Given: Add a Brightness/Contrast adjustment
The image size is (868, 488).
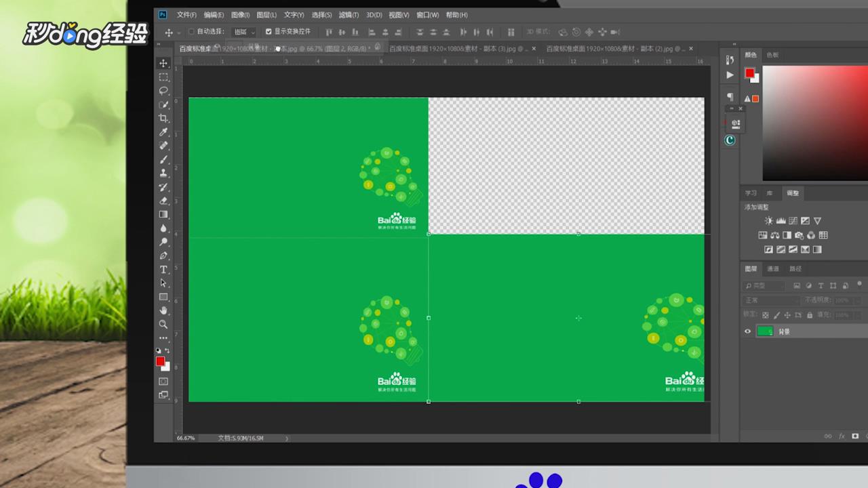Looking at the screenshot, I should (x=768, y=221).
